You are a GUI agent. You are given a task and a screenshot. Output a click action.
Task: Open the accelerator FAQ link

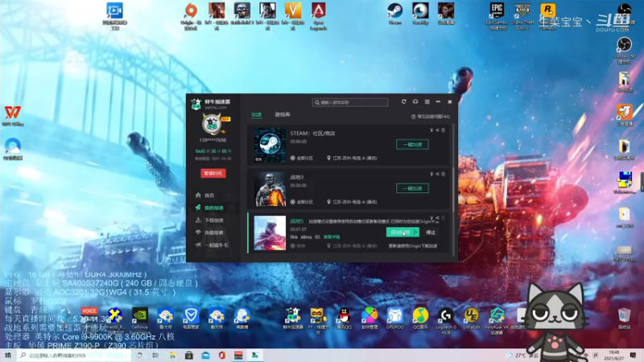coord(431,117)
